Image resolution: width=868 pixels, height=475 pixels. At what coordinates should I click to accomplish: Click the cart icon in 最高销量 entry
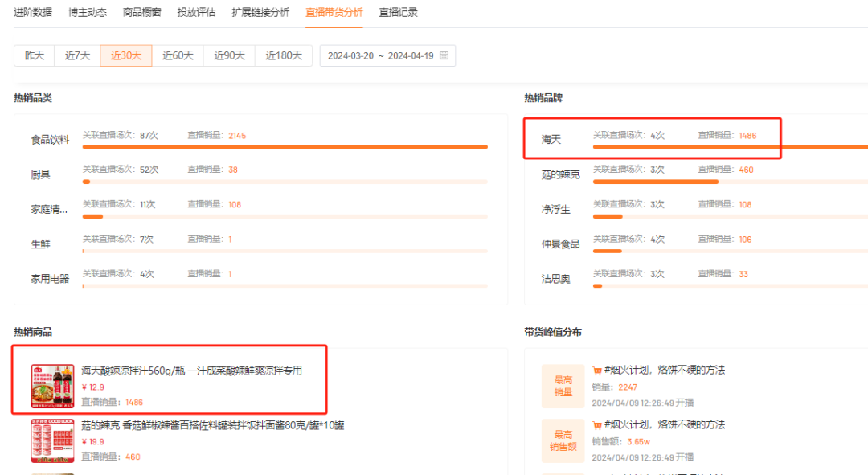(597, 371)
